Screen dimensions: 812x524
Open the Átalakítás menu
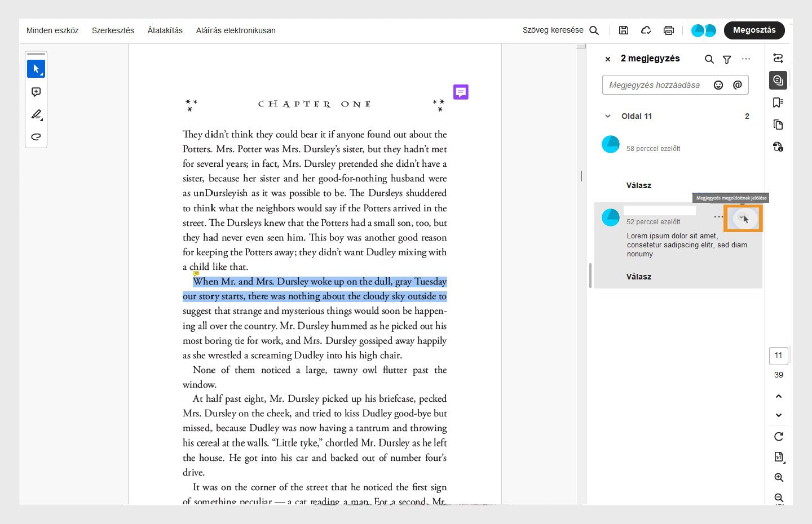165,30
